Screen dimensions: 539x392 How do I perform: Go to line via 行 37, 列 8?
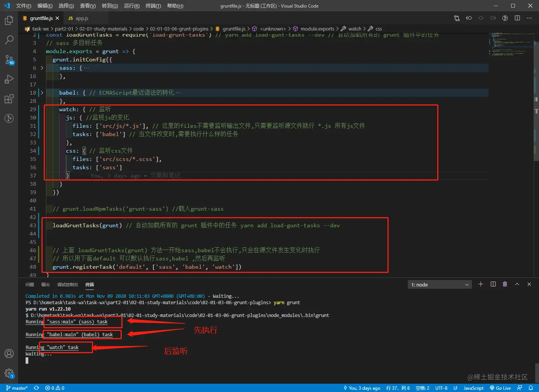point(398,388)
